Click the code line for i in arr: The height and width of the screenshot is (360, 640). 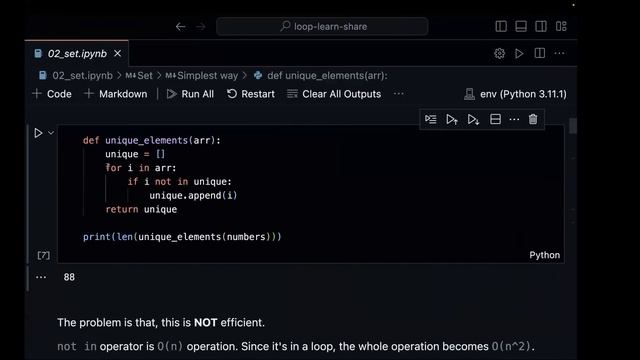click(x=141, y=168)
